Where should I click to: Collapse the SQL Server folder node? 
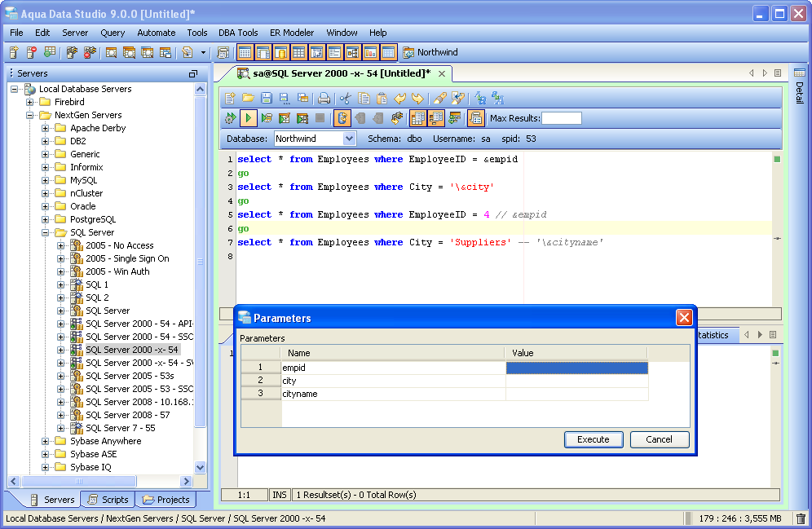pyautogui.click(x=46, y=232)
